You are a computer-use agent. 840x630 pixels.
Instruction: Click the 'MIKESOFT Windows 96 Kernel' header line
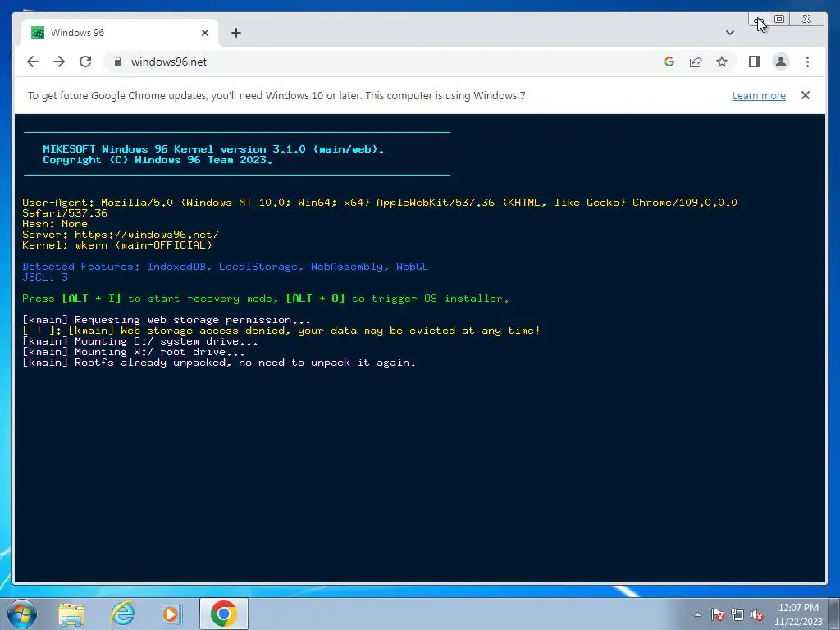[x=213, y=149]
